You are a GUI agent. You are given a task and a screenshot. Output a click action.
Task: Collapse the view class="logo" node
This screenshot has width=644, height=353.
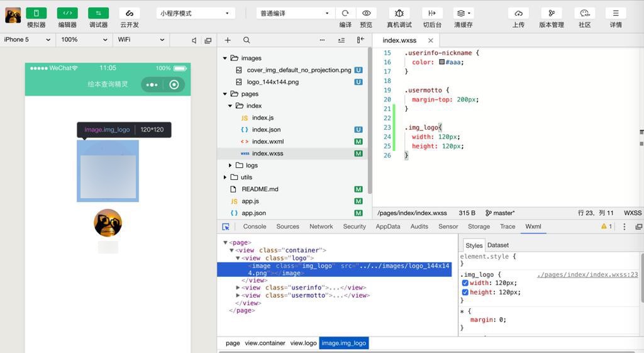click(x=238, y=258)
